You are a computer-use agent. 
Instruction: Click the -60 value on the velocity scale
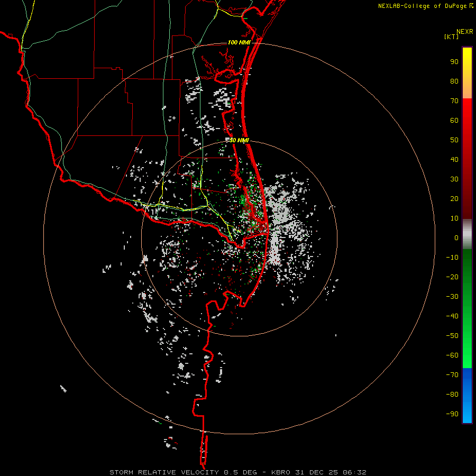452,355
